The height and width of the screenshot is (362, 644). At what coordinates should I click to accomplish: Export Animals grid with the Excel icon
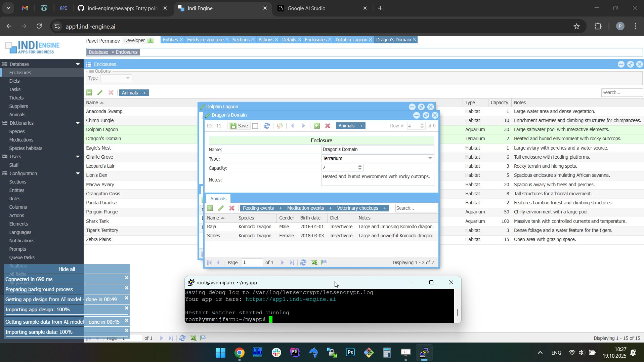314,263
